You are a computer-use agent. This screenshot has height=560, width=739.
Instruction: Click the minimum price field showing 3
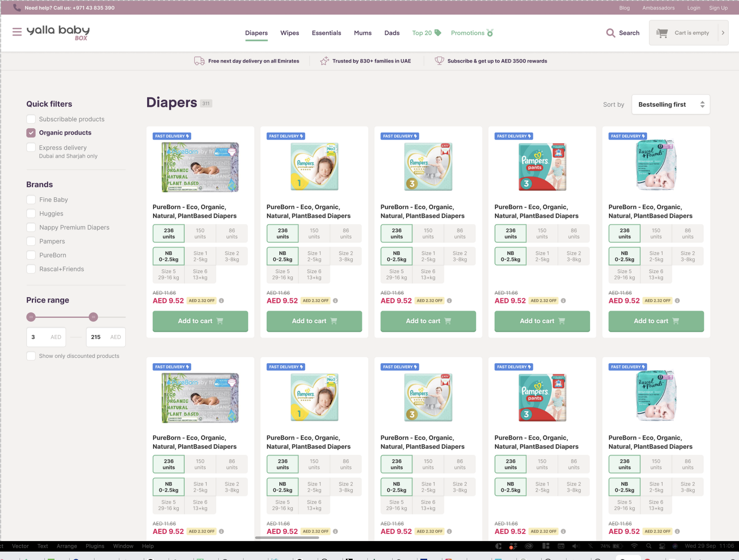(x=46, y=337)
